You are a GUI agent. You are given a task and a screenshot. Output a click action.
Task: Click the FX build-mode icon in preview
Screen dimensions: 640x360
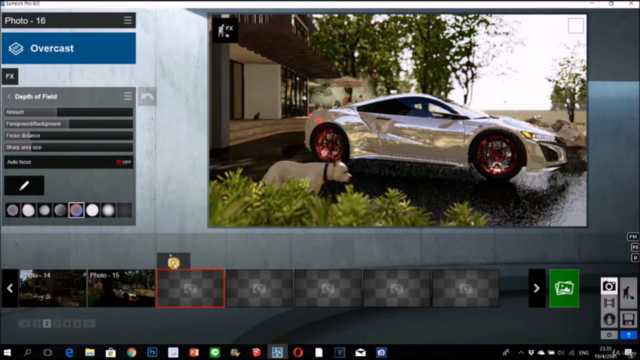pos(225,30)
